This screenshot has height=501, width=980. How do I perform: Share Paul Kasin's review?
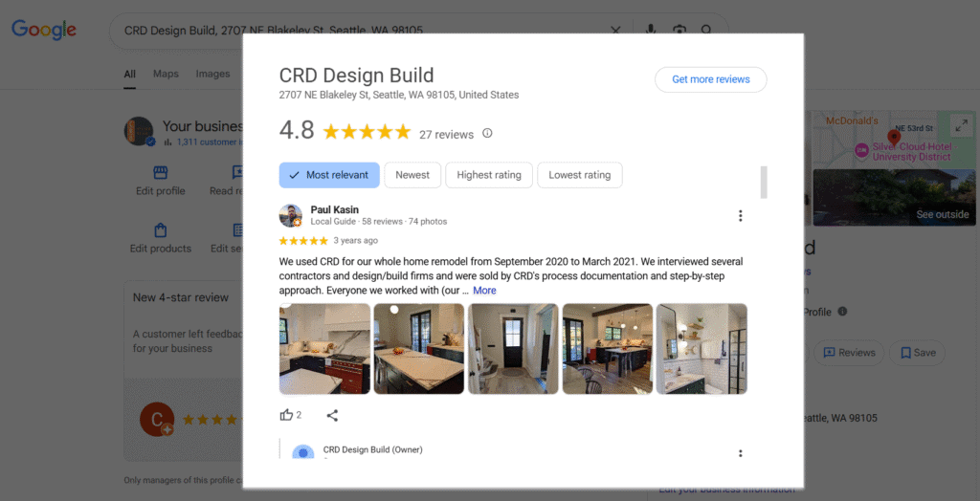332,415
